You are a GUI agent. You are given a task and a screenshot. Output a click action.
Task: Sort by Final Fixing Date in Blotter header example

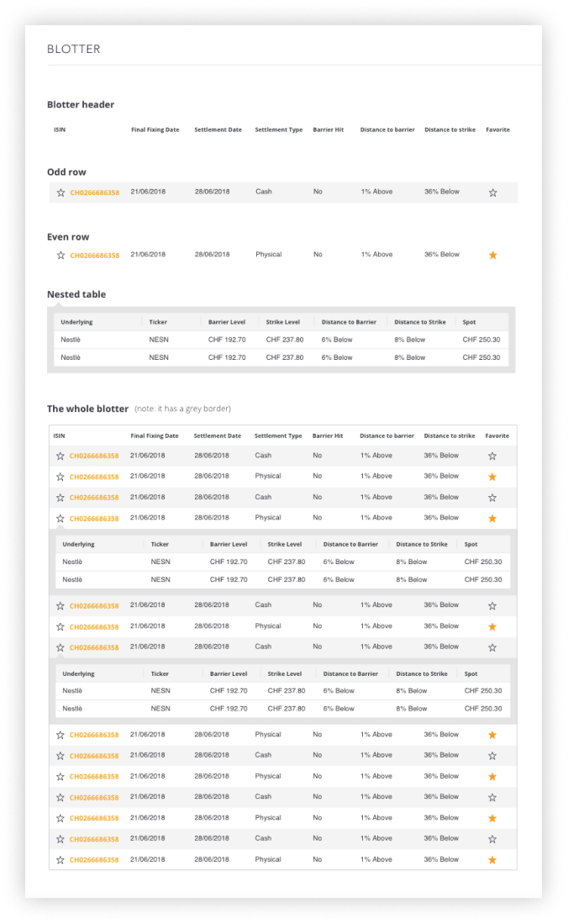tap(155, 130)
